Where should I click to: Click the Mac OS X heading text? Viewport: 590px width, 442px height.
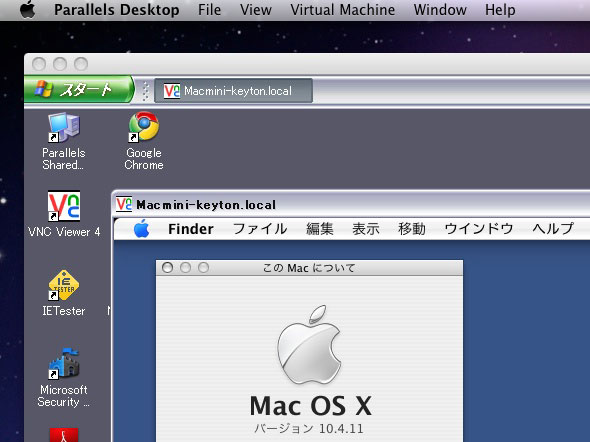tap(311, 406)
